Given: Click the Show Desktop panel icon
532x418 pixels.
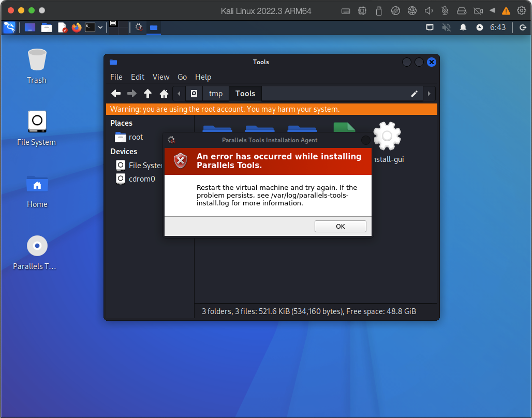Looking at the screenshot, I should (30, 27).
